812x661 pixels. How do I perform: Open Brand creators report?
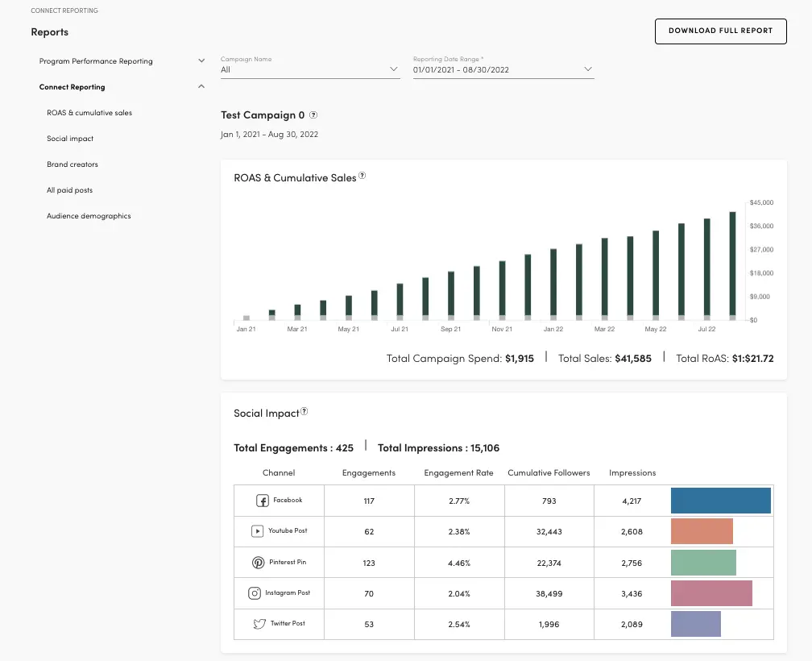pos(72,164)
